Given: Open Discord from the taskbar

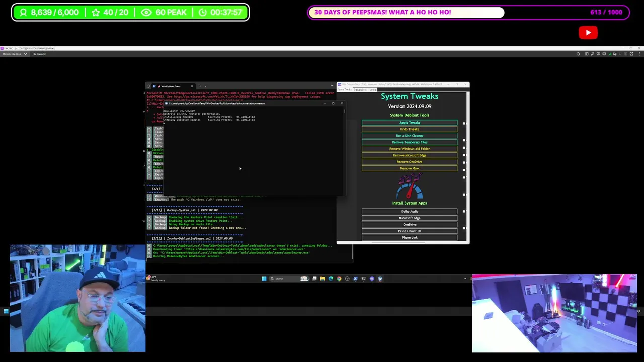Looking at the screenshot, I should click(372, 279).
